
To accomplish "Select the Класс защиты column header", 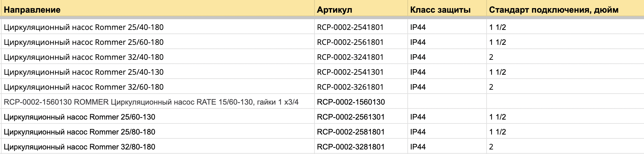I will click(447, 9).
